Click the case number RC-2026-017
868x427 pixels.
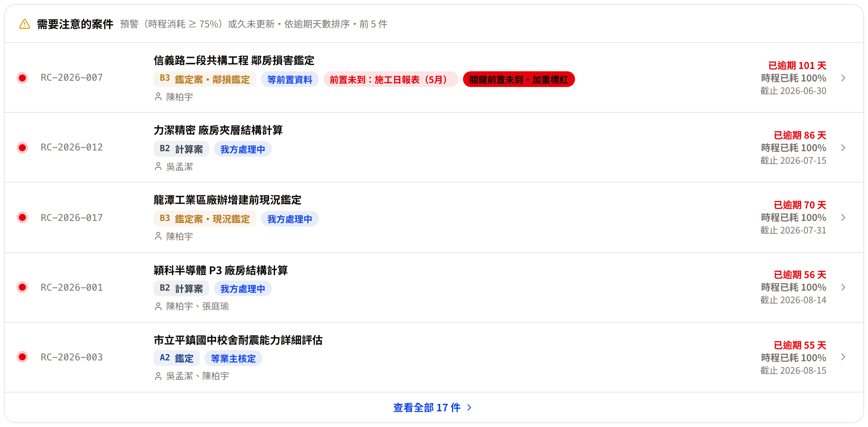click(72, 218)
